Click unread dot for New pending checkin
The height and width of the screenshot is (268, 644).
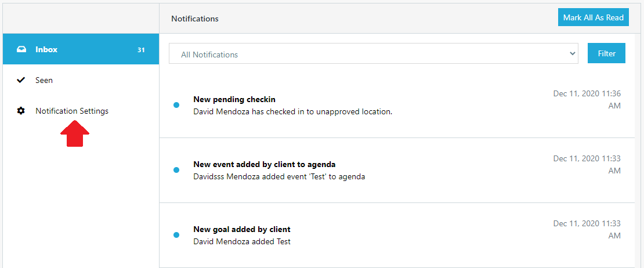176,105
